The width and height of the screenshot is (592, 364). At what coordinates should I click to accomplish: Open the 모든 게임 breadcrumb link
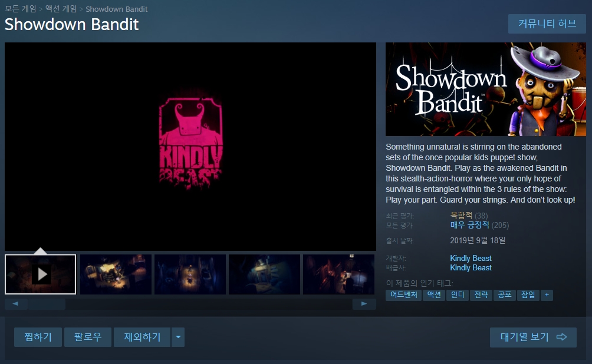point(21,9)
